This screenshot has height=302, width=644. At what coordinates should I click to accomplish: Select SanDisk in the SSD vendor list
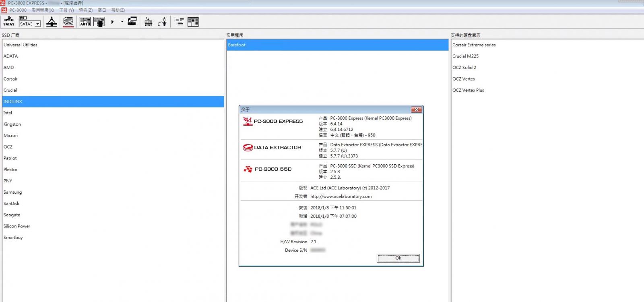[113, 204]
